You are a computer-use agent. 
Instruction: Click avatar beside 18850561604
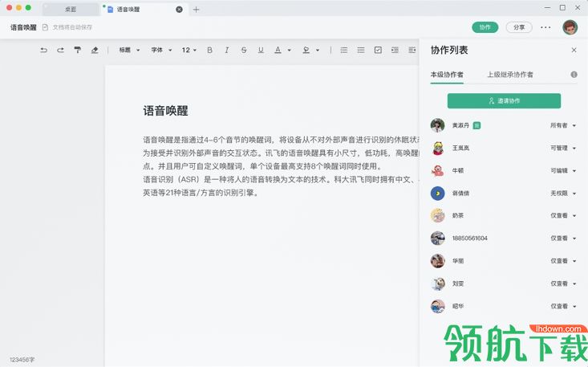[x=437, y=239]
